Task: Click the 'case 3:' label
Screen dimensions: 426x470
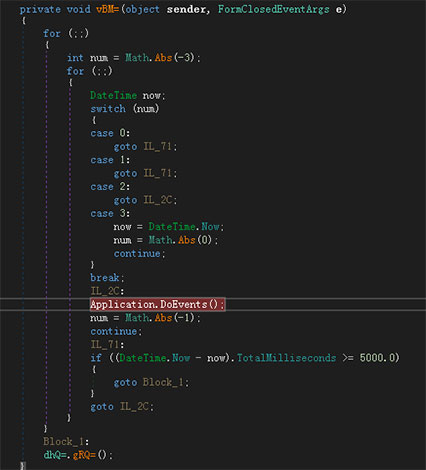Action: (110, 213)
